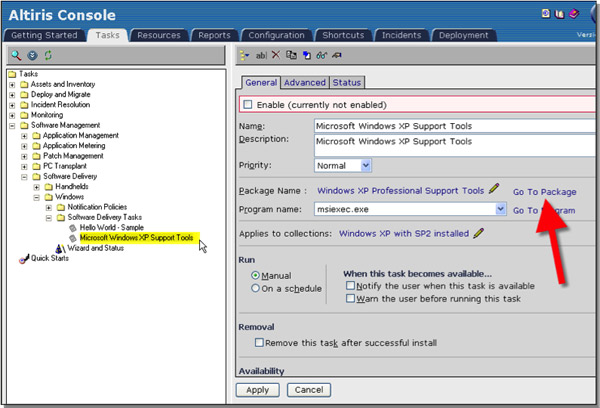Check Remove this task after successful install
The width and height of the screenshot is (600, 408).
click(x=259, y=342)
